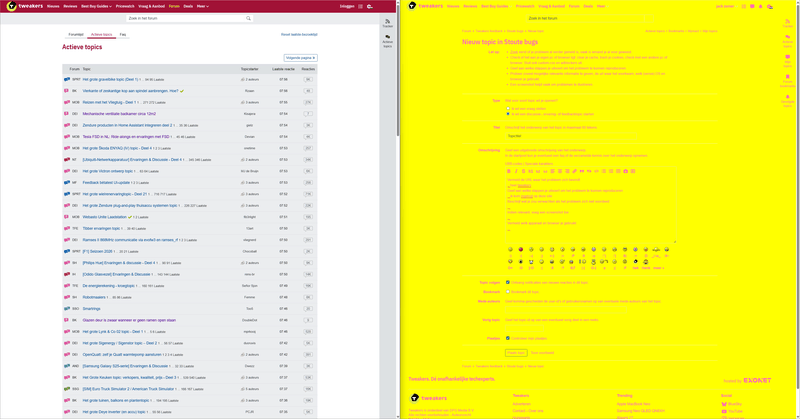This screenshot has width=800, height=419.
Task: Switch to Forumlijst tab
Action: (x=76, y=35)
